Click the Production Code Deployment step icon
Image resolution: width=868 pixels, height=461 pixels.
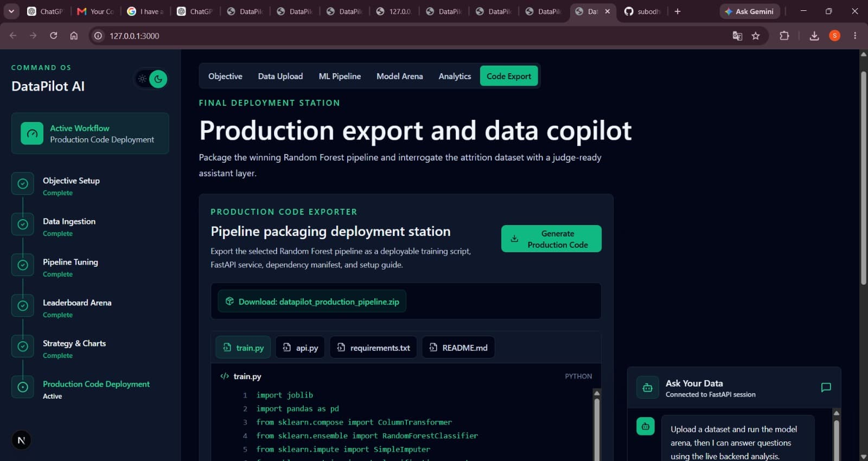[x=23, y=387]
